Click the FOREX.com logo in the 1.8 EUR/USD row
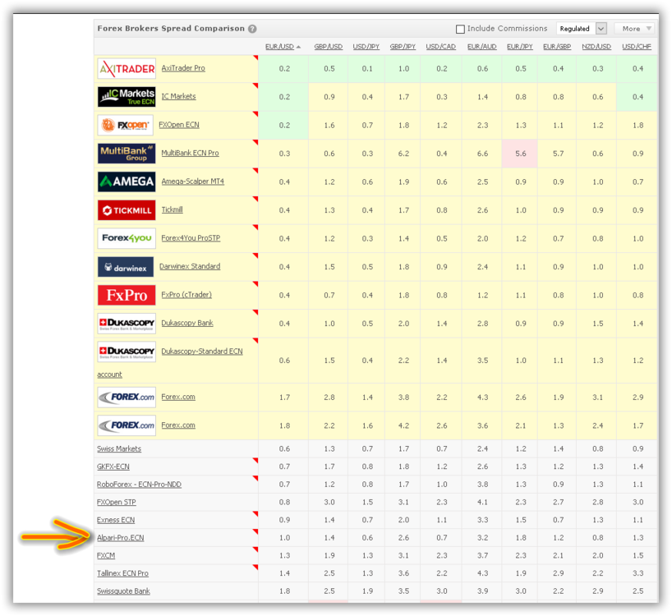The height and width of the screenshot is (616, 672). (127, 425)
